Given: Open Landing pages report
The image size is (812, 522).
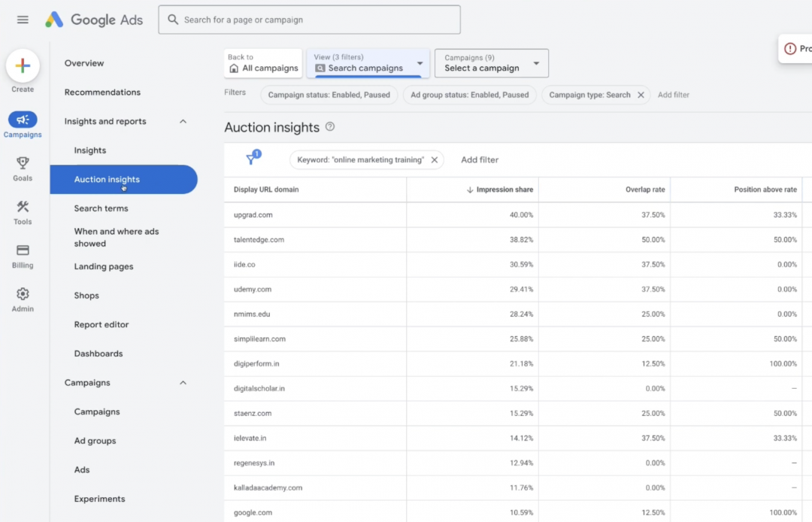Looking at the screenshot, I should pos(104,266).
